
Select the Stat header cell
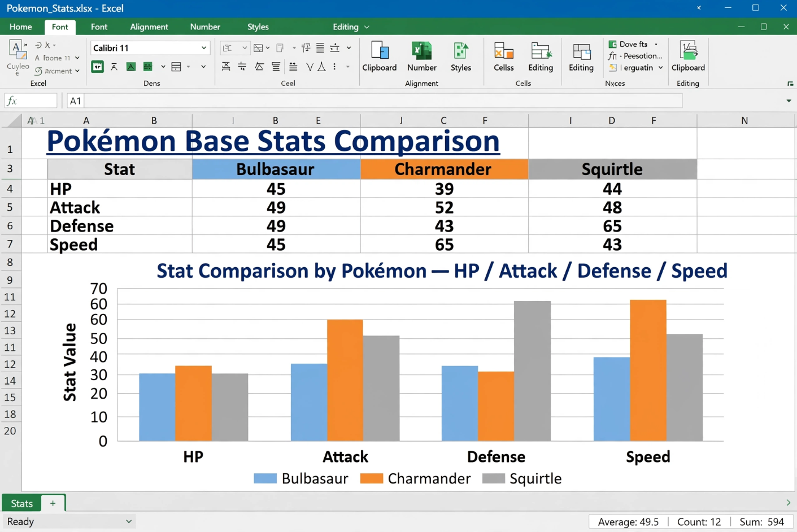[x=120, y=169]
